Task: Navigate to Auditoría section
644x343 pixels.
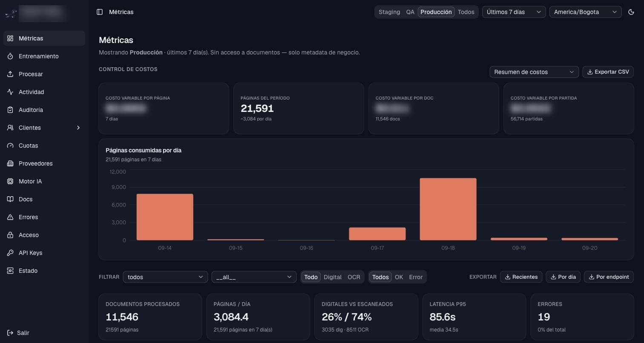Action: pos(44,110)
